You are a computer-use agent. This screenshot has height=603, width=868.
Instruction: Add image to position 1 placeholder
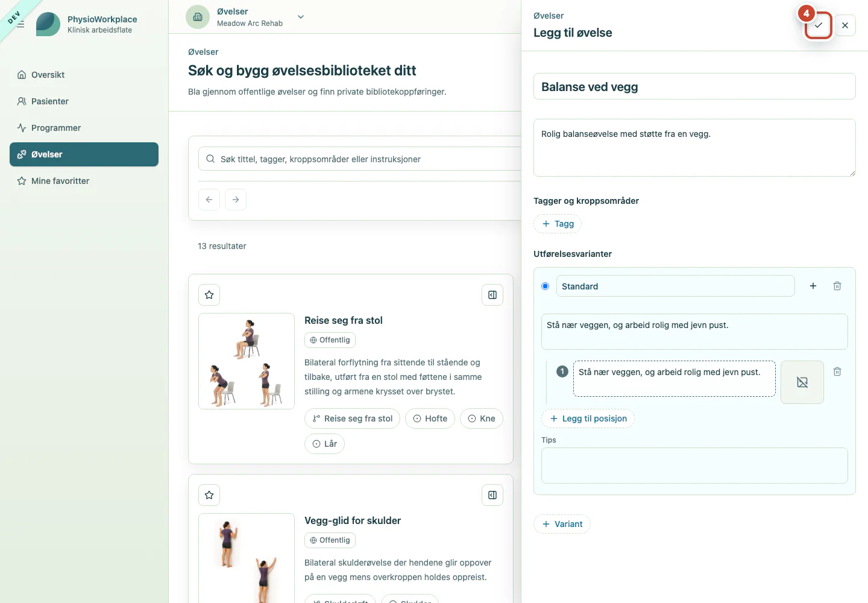click(x=802, y=382)
